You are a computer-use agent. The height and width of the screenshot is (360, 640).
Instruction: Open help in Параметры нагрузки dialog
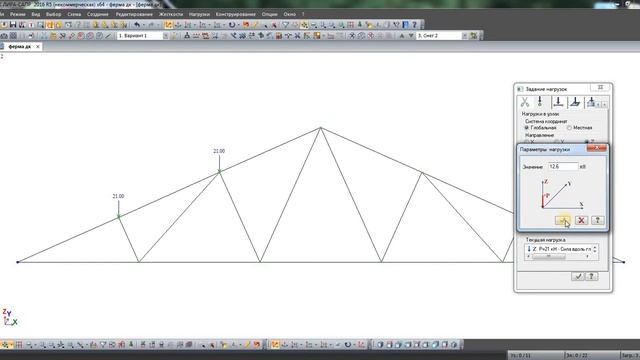[x=598, y=220]
